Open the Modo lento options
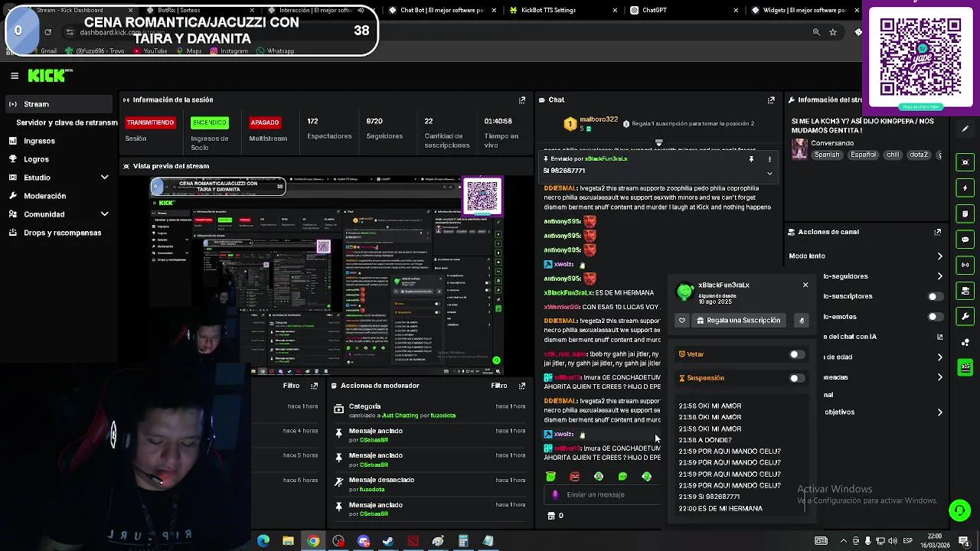Image resolution: width=980 pixels, height=551 pixels. coord(940,256)
